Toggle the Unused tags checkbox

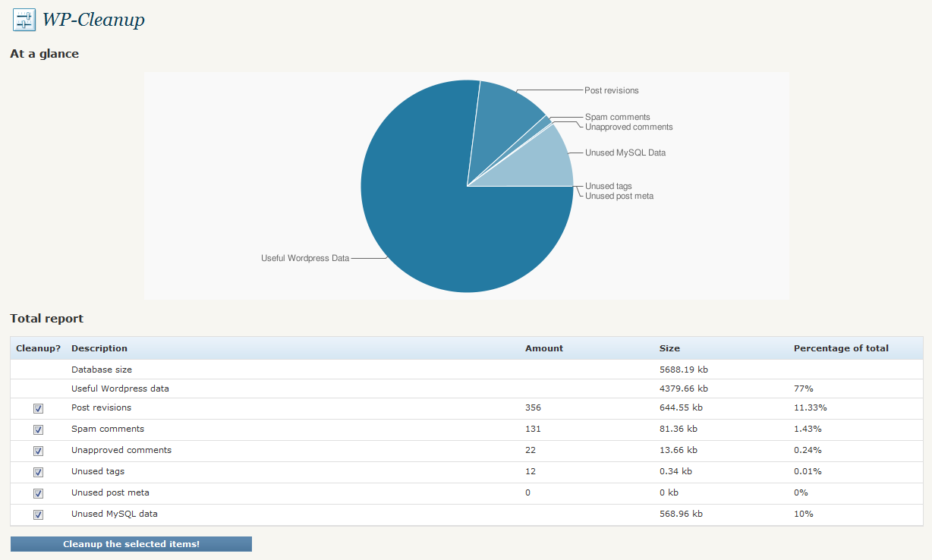click(38, 472)
